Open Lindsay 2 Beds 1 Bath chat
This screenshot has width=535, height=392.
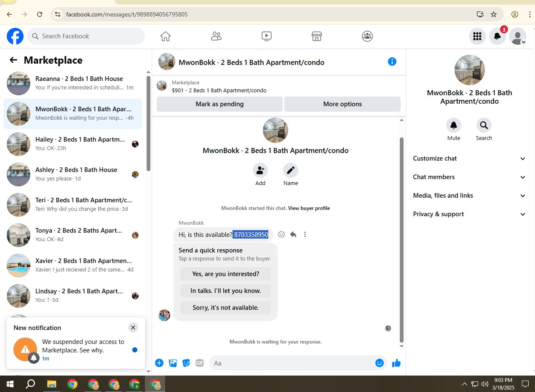click(x=72, y=296)
